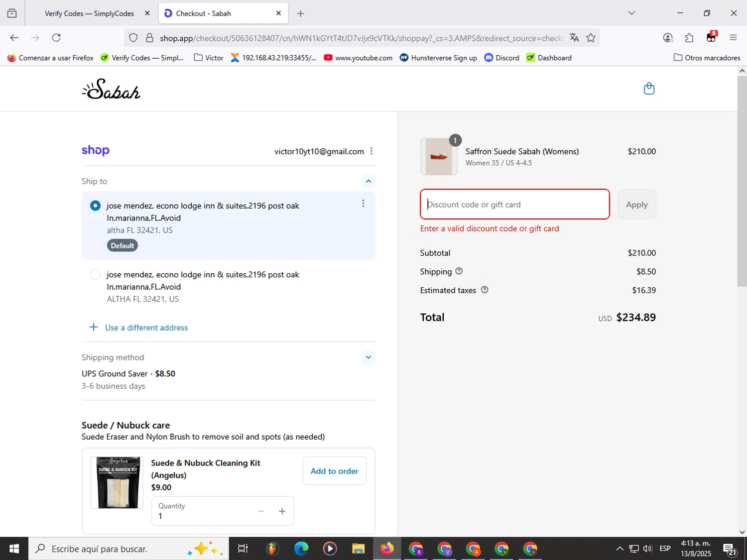
Task: Focus the discount code or gift card field
Action: coord(515,204)
